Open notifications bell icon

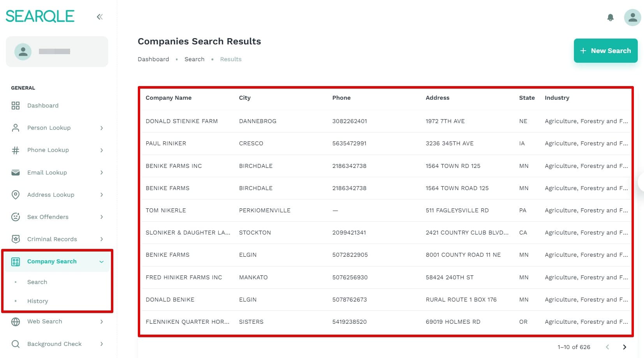click(610, 18)
